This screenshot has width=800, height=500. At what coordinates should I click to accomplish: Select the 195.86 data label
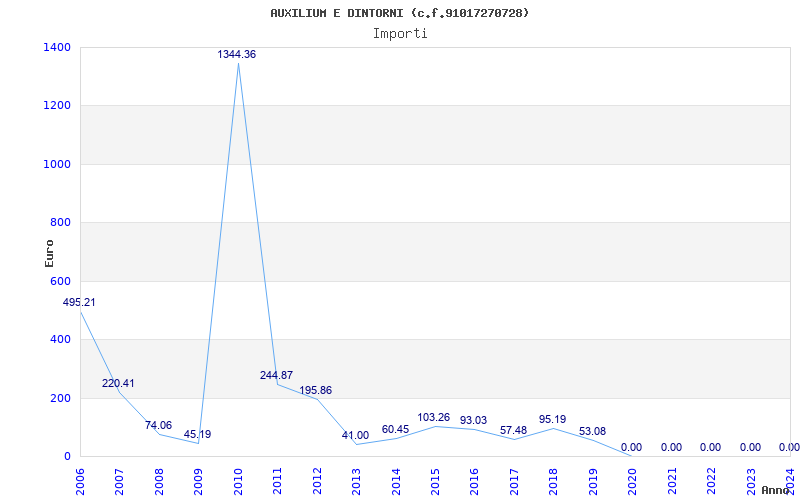pos(315,390)
